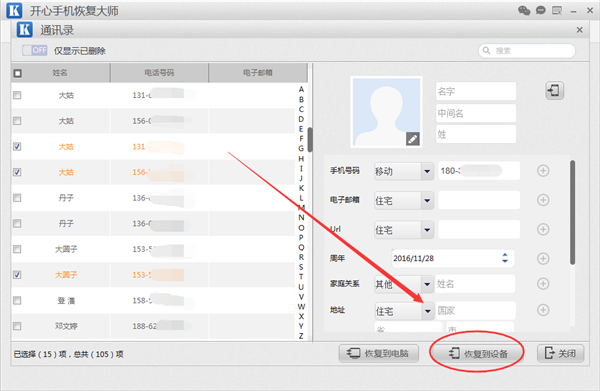The height and width of the screenshot is (391, 600).
Task: Click the magnifier icon in search box
Action: point(486,51)
